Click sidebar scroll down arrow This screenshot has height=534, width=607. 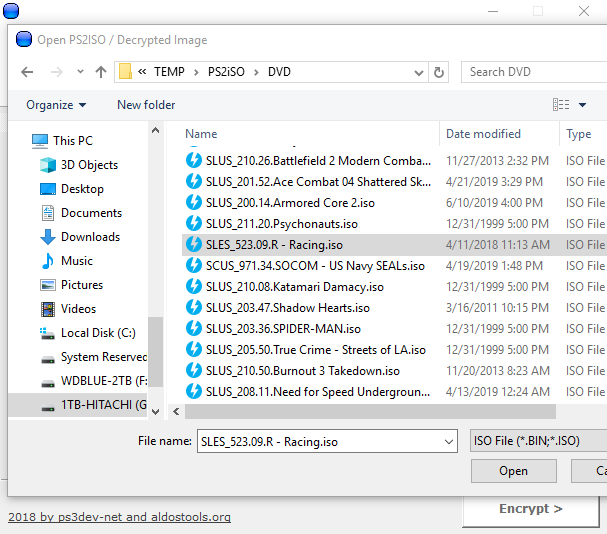(x=156, y=411)
